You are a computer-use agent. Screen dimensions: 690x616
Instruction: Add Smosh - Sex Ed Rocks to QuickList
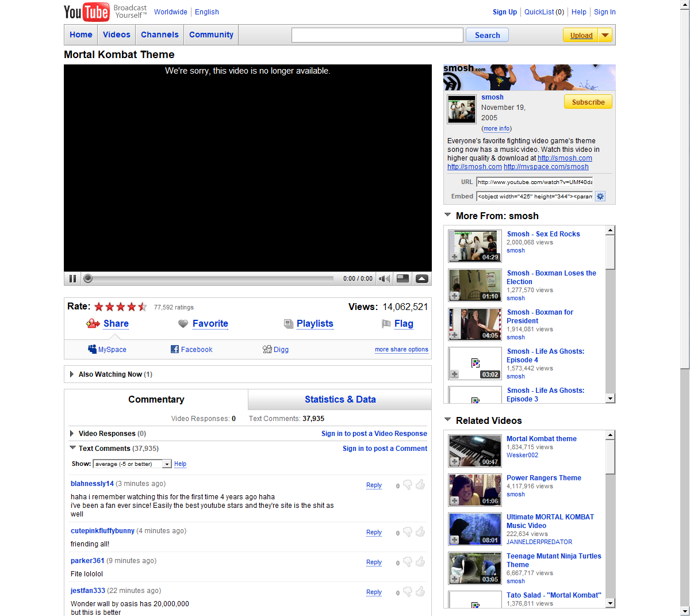coord(455,257)
